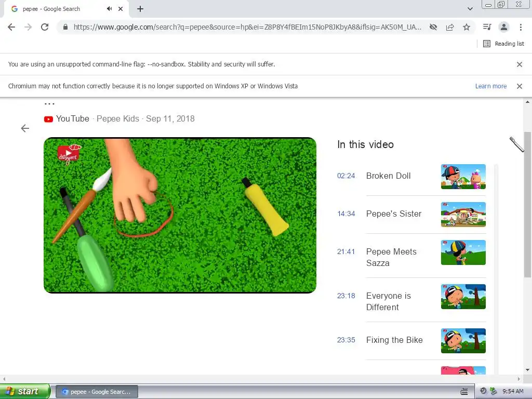This screenshot has height=399, width=532.
Task: Close the pepee Google Search tab
Action: pos(121,9)
